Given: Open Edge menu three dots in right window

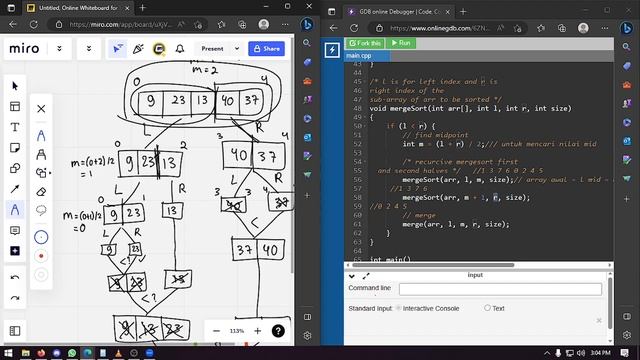Looking at the screenshot, I should [x=604, y=28].
